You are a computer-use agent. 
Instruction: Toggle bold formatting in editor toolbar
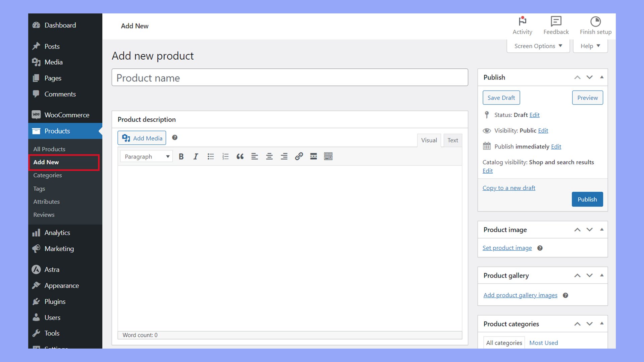[181, 157]
